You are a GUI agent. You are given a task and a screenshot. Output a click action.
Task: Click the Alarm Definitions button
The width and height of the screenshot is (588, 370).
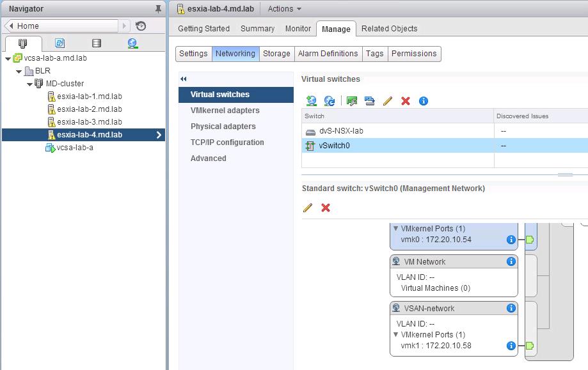pos(328,54)
